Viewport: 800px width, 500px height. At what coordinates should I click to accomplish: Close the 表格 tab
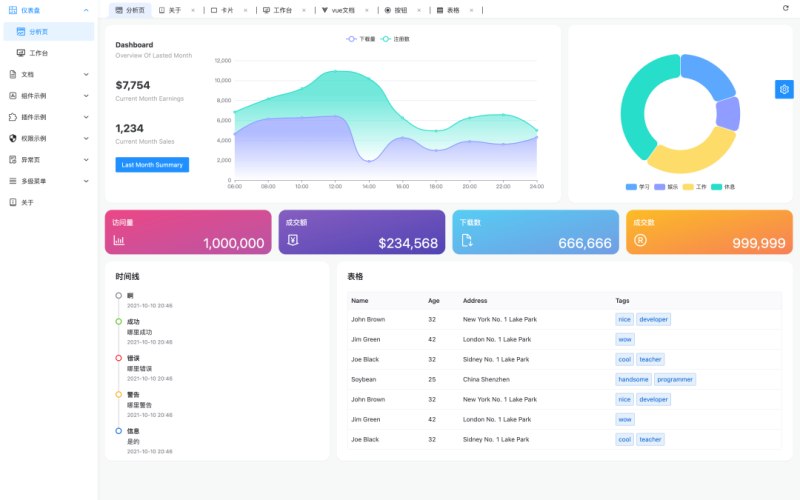click(x=471, y=10)
